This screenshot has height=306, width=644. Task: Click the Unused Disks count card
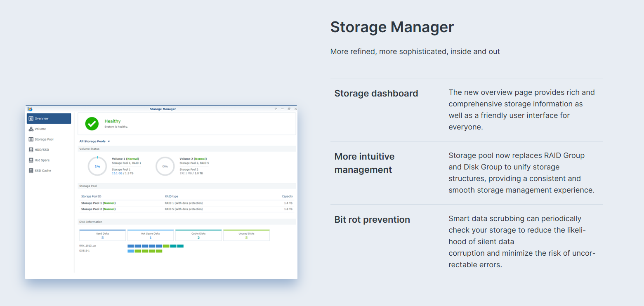(x=246, y=235)
